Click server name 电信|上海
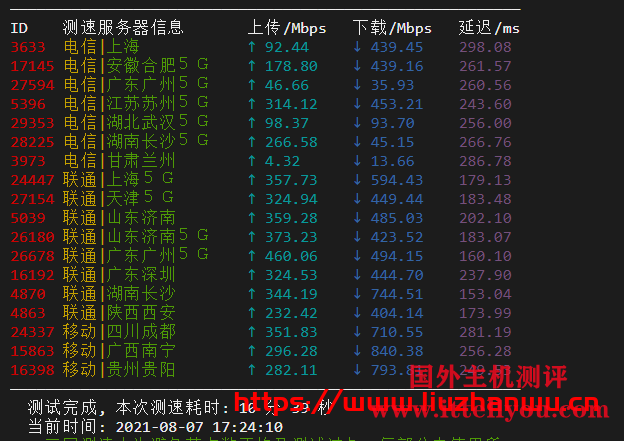The height and width of the screenshot is (441, 624). tap(101, 47)
